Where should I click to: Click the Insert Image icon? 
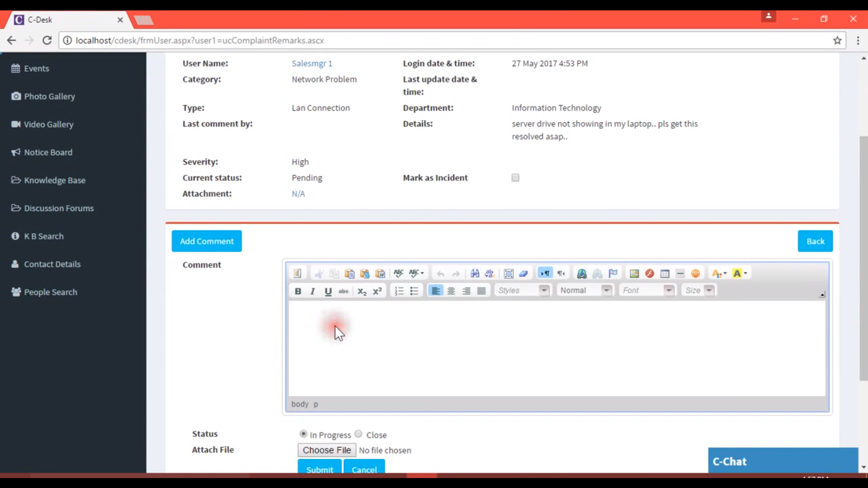[634, 273]
